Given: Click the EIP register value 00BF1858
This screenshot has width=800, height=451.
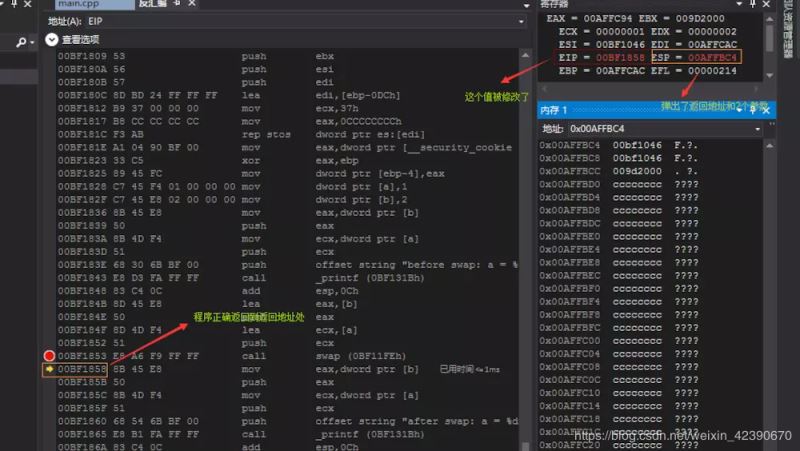Looking at the screenshot, I should [620, 58].
